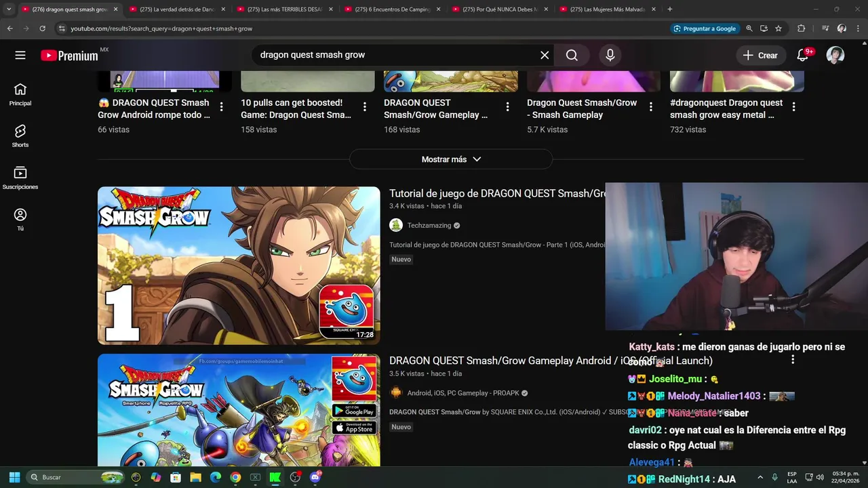Image resolution: width=868 pixels, height=488 pixels.
Task: Launch Microsoft Edge from taskbar
Action: tap(216, 477)
